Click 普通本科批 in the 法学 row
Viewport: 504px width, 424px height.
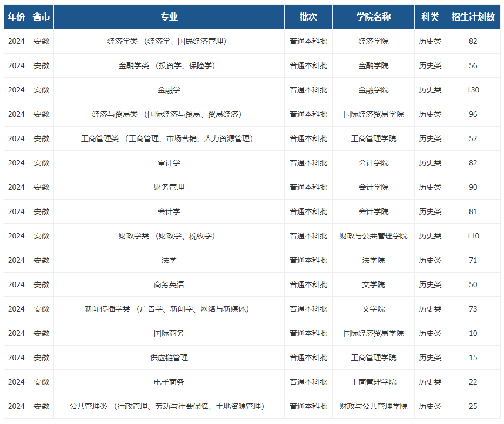[308, 260]
